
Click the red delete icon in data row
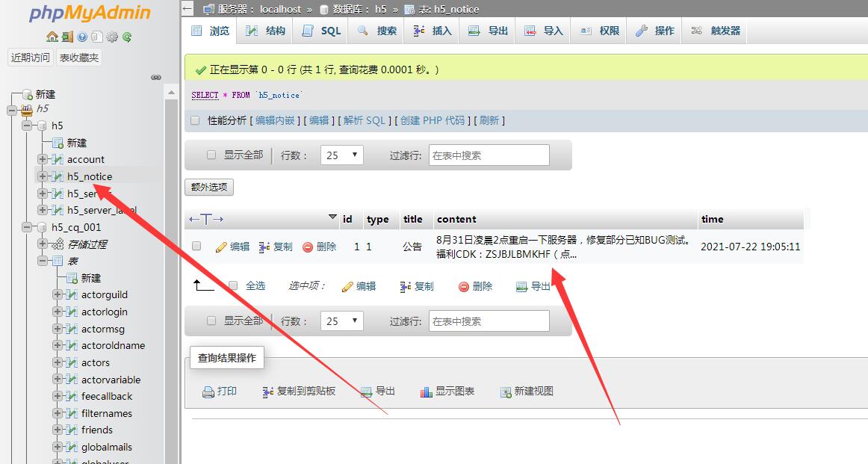[308, 247]
